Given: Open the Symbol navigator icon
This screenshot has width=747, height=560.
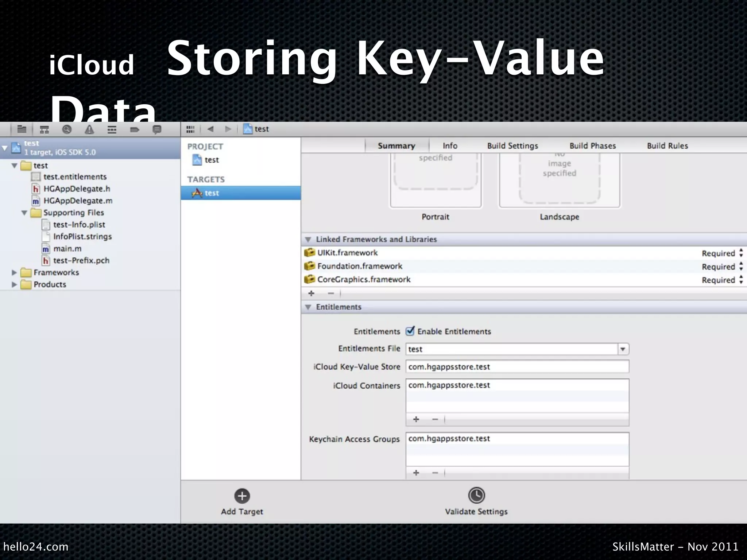Looking at the screenshot, I should (44, 129).
